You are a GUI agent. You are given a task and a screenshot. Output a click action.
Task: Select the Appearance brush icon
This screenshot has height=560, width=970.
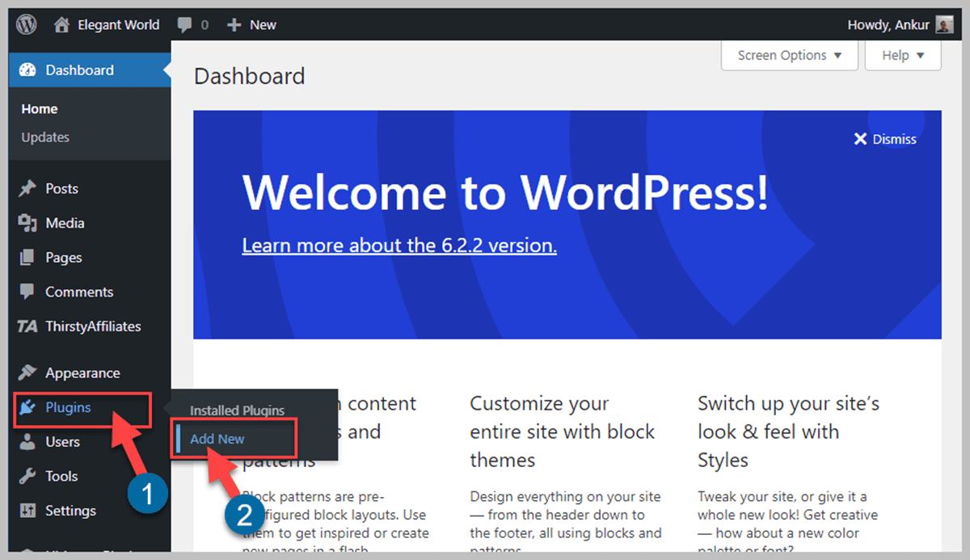pyautogui.click(x=27, y=373)
